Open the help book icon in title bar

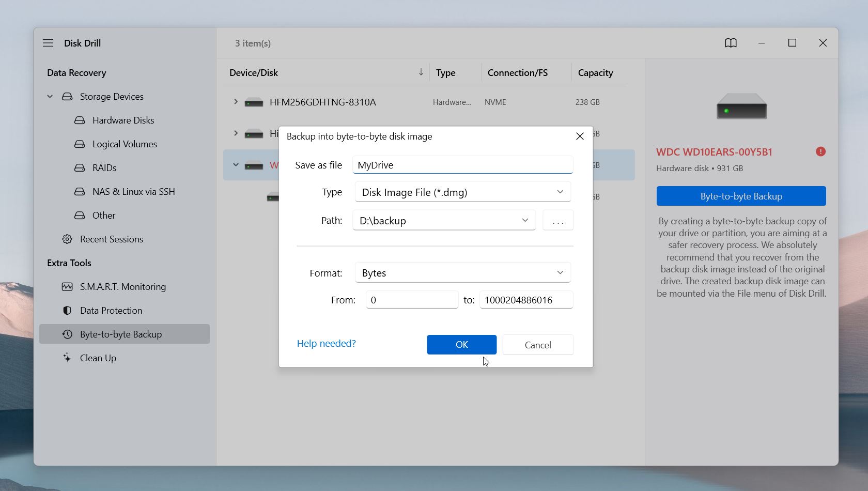(731, 43)
